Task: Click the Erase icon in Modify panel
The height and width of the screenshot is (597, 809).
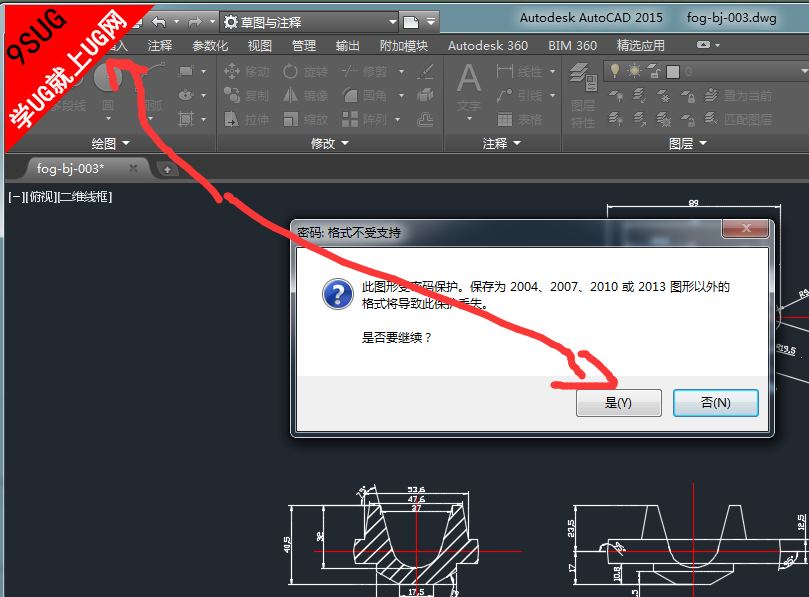Action: pos(425,71)
